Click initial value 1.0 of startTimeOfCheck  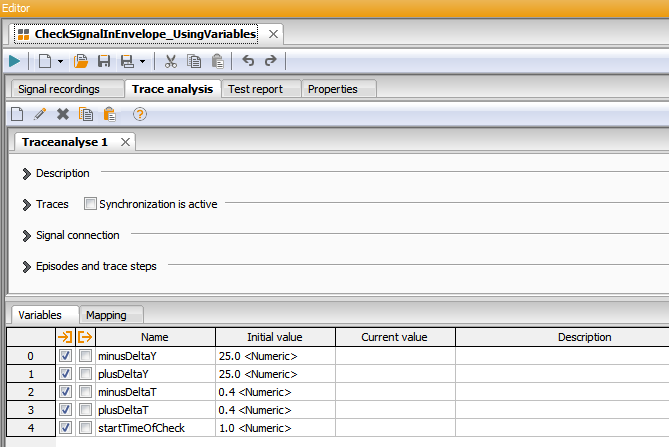[x=275, y=428]
